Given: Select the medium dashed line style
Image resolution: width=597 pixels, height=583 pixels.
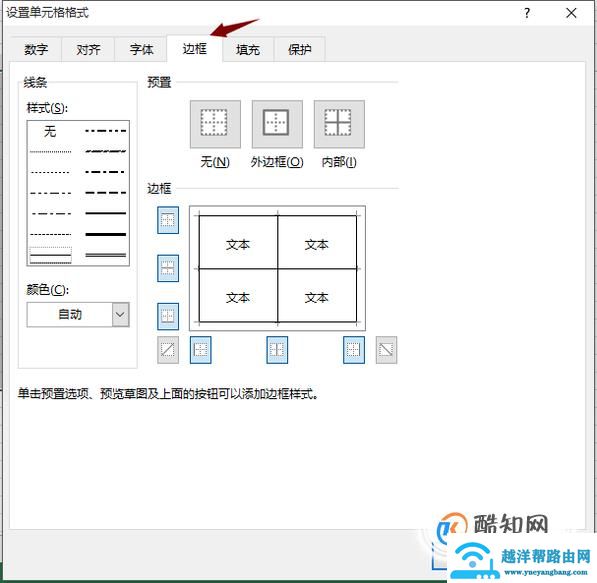Looking at the screenshot, I should (x=105, y=193).
